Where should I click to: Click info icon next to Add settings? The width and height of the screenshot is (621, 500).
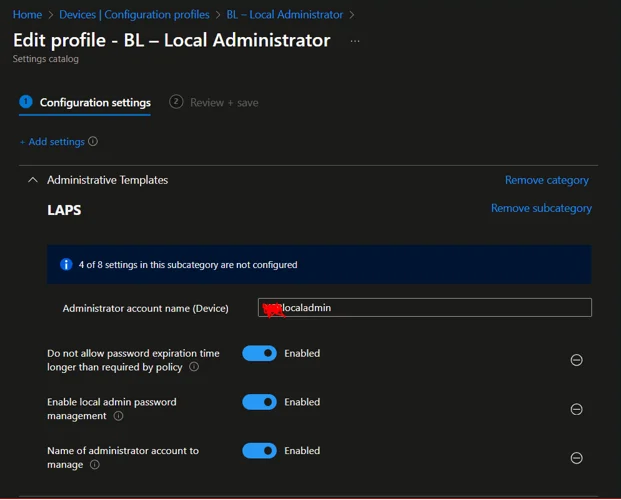tap(93, 142)
